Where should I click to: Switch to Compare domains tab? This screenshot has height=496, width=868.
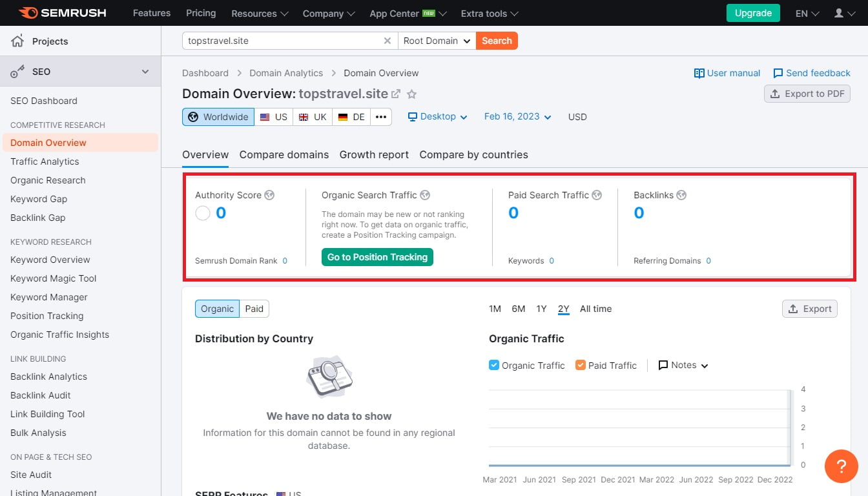[x=284, y=154]
